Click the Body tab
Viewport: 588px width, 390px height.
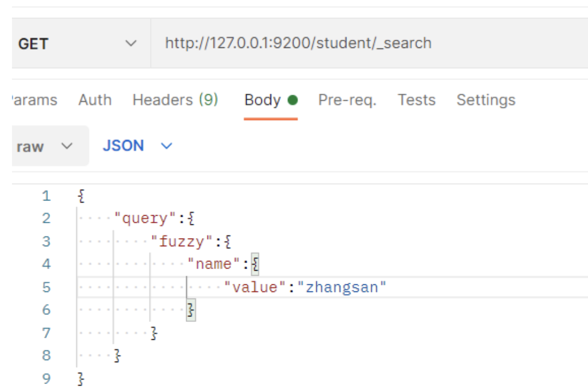(262, 100)
